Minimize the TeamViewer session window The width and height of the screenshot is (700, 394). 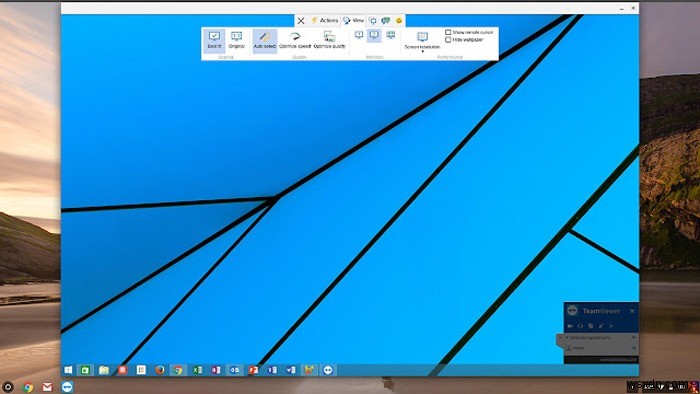coord(622,8)
